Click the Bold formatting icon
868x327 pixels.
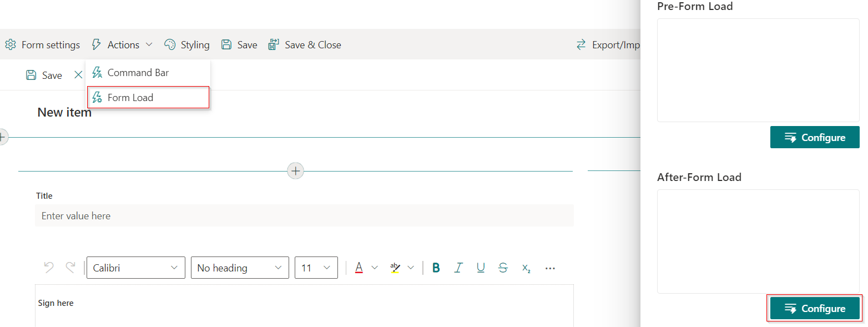tap(436, 268)
